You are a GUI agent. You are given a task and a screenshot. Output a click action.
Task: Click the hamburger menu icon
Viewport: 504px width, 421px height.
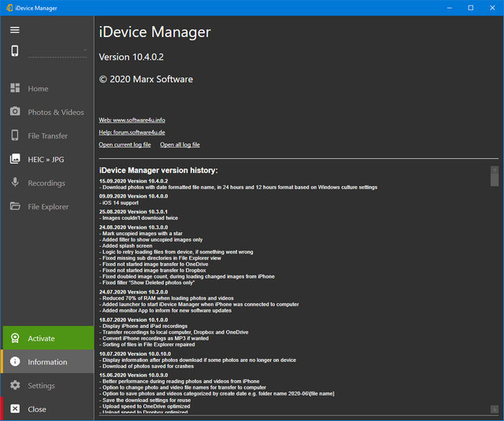click(x=15, y=30)
